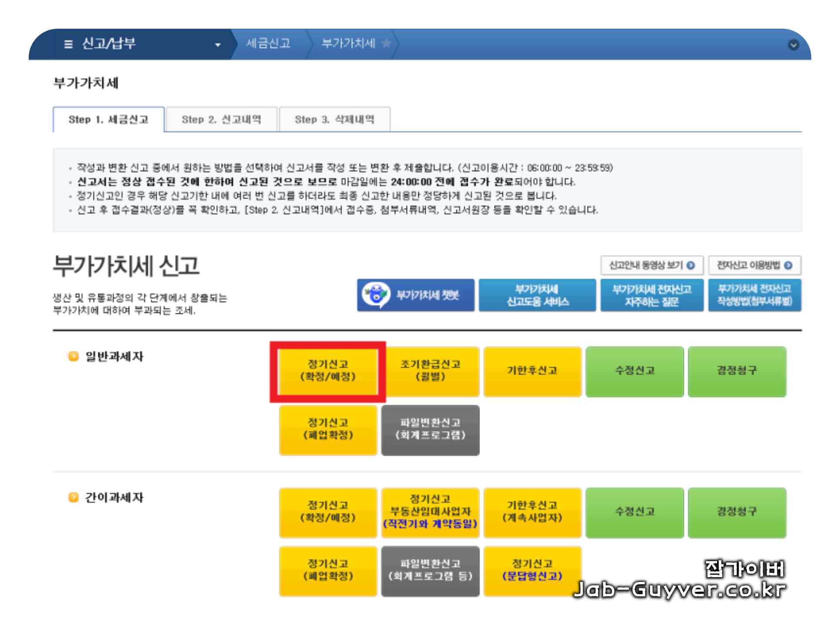Viewport: 840px width, 638px height.
Task: Click 경정청구 button under 간이과세자
Action: click(x=737, y=512)
